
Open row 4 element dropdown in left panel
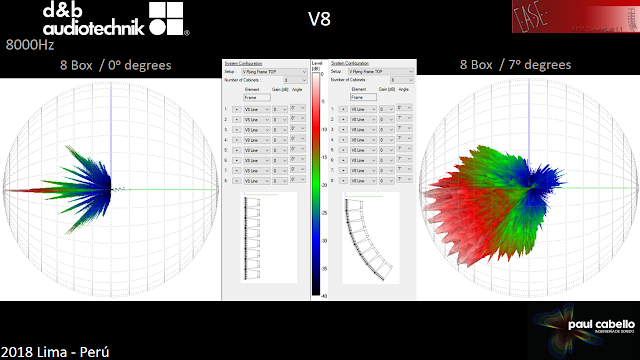click(x=257, y=140)
